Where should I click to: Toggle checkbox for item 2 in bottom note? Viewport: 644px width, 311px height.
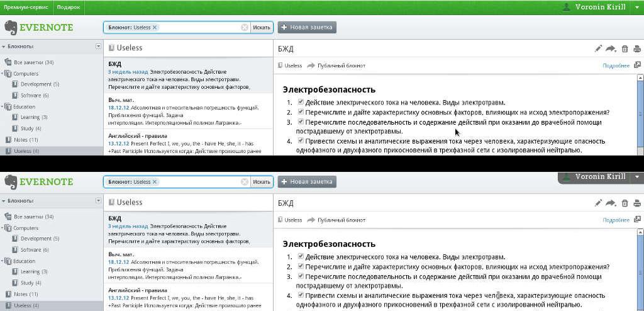pyautogui.click(x=301, y=266)
